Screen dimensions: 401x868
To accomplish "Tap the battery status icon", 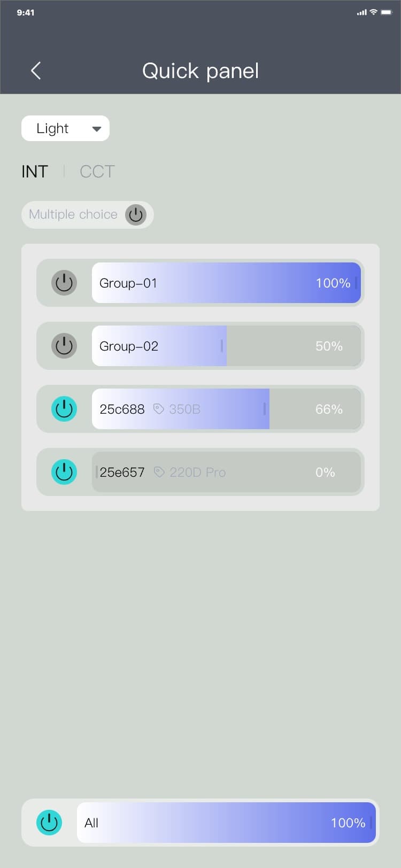I will click(x=386, y=12).
